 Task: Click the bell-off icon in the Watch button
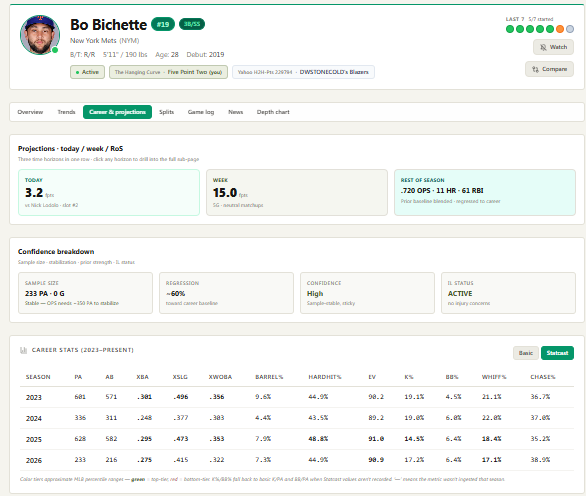pyautogui.click(x=543, y=47)
